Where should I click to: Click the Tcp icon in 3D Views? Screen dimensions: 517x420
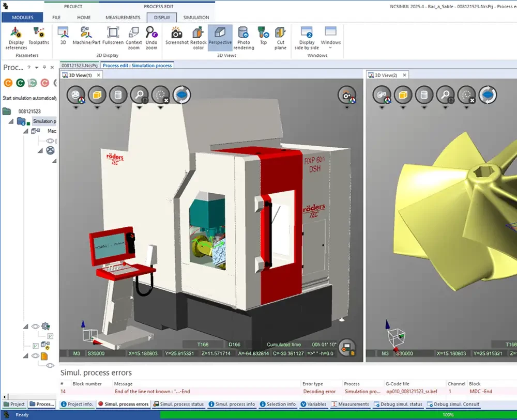coord(263,34)
